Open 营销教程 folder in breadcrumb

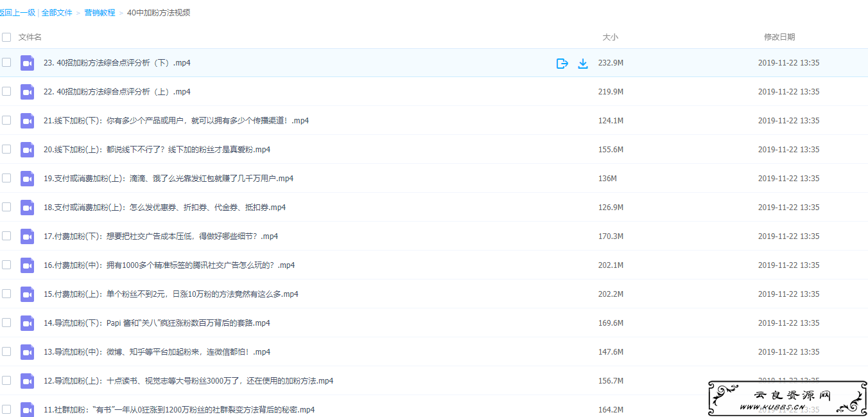click(100, 12)
